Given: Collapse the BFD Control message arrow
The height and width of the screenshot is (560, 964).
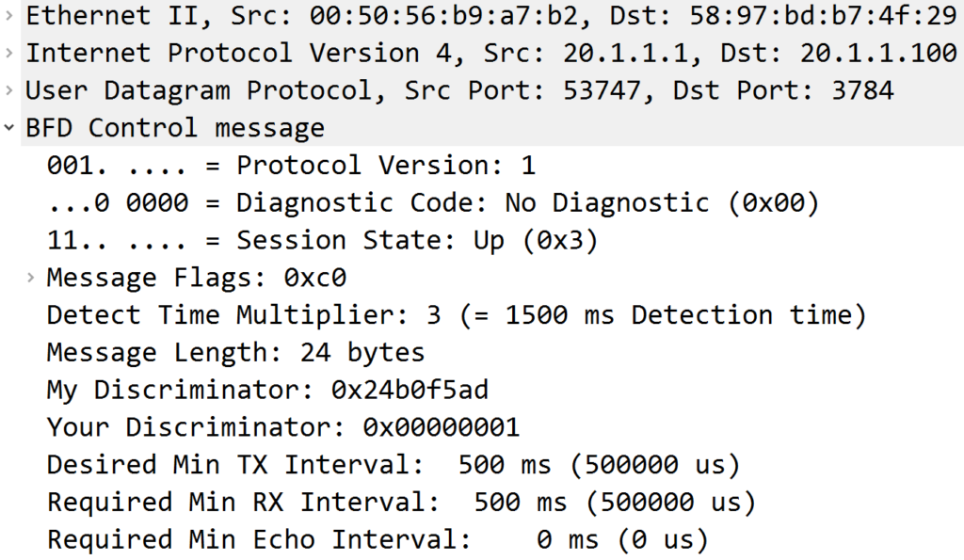Looking at the screenshot, I should pyautogui.click(x=8, y=128).
